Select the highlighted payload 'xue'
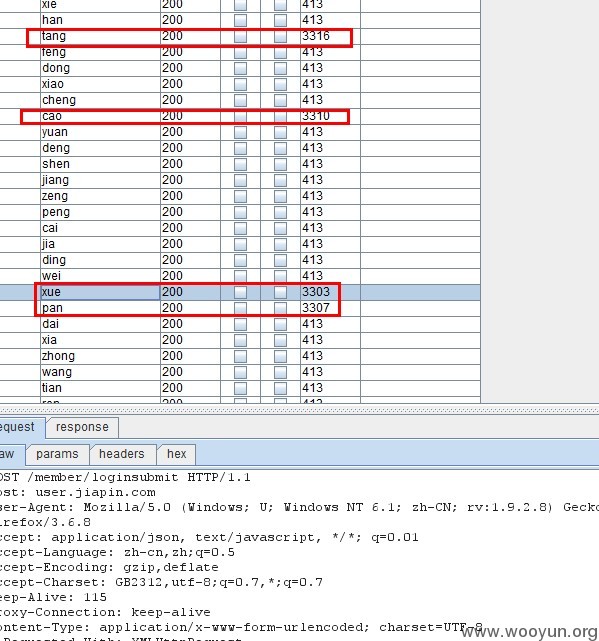 tap(100, 292)
